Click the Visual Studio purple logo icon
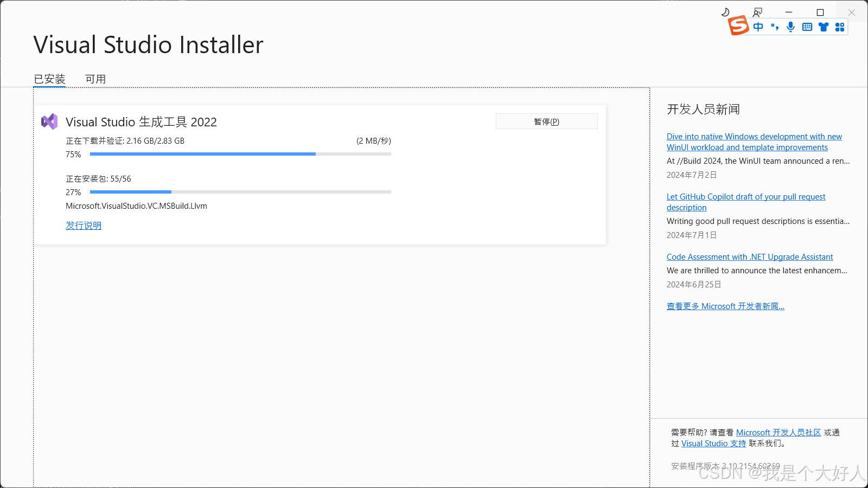The width and height of the screenshot is (868, 488). (49, 121)
